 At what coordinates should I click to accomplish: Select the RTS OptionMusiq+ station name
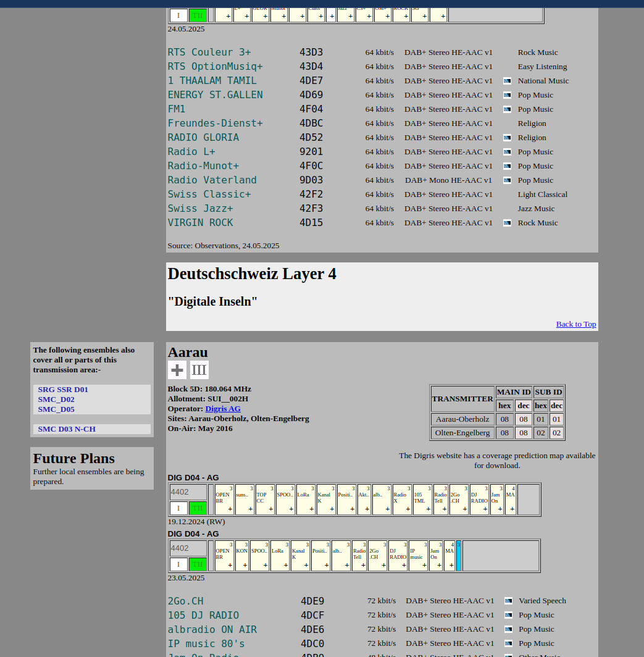coord(215,67)
